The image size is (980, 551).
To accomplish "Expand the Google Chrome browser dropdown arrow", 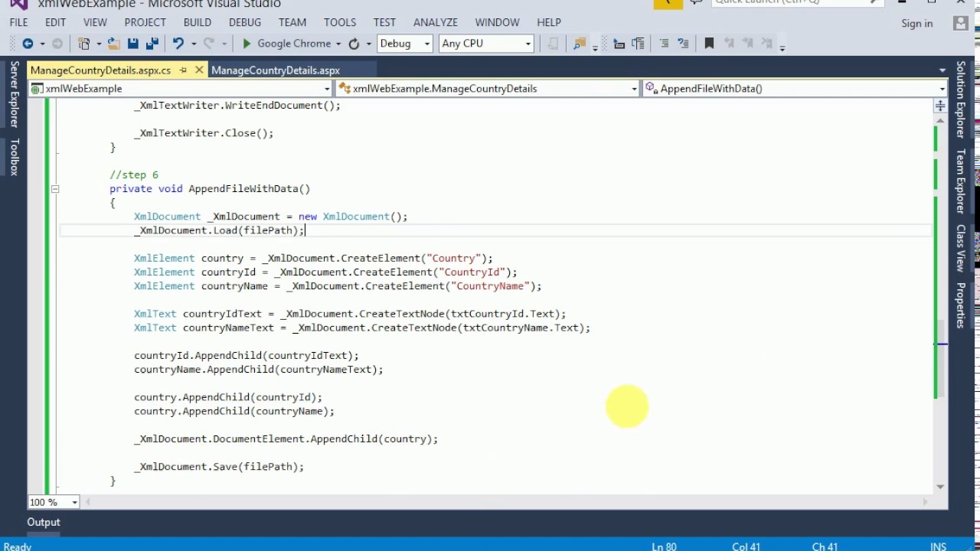I will (x=338, y=44).
